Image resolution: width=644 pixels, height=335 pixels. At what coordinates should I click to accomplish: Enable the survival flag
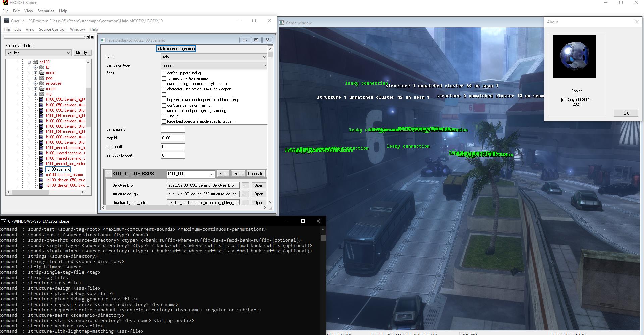pyautogui.click(x=164, y=116)
